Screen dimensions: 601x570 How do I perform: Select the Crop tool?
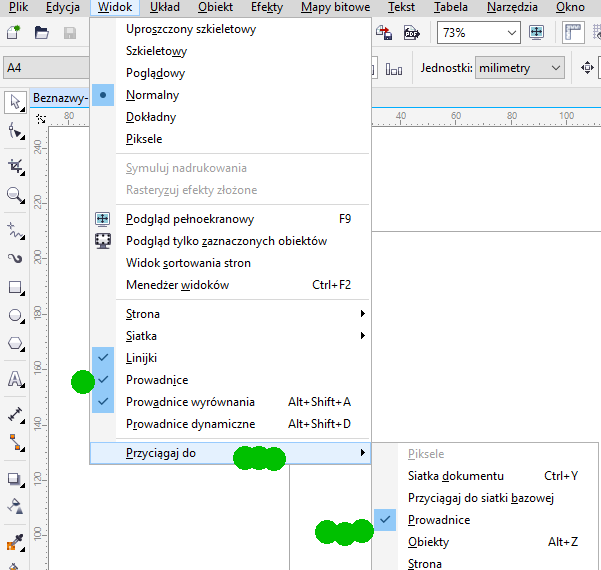(15, 165)
